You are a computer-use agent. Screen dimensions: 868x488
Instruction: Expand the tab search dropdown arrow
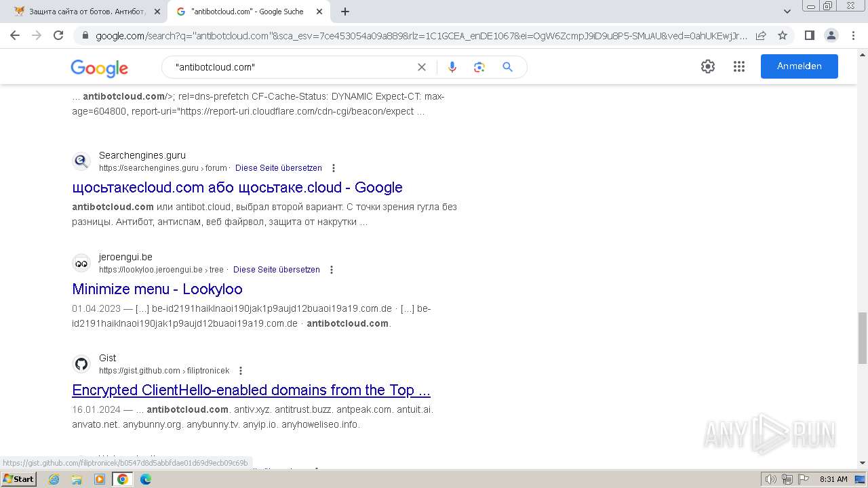(787, 12)
